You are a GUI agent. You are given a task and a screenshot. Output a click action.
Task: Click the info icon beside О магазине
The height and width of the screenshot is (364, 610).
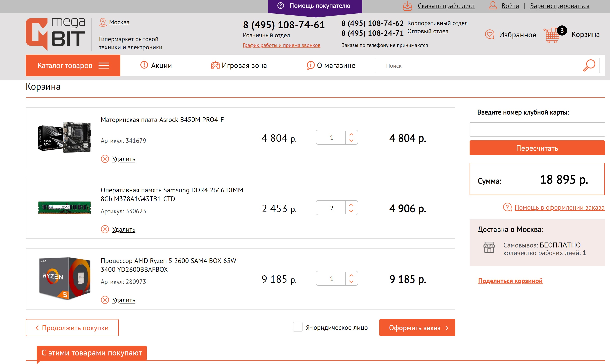[311, 65]
